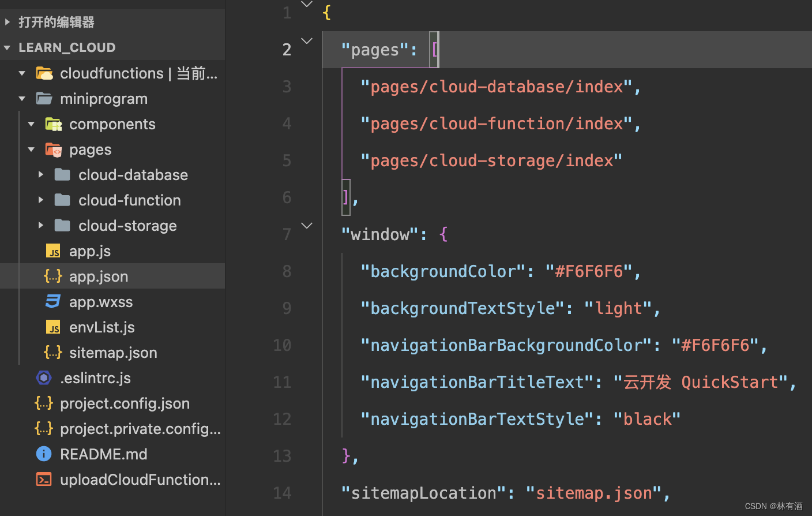Click the "pages" key on line 2

[375, 50]
